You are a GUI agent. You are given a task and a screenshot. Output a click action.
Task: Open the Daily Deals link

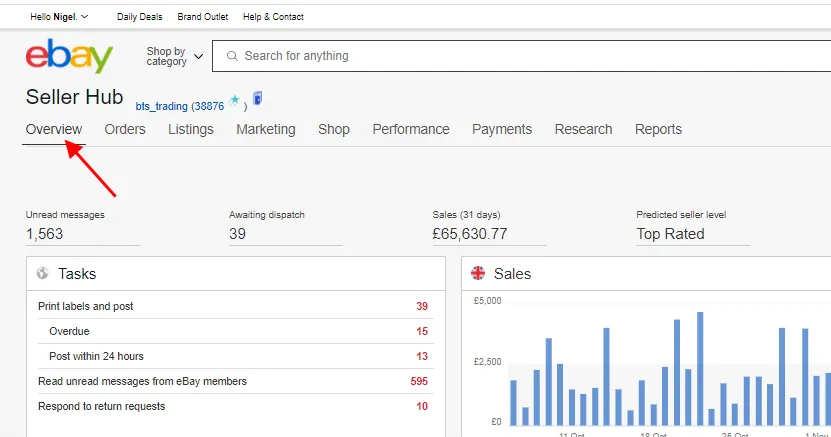coord(139,17)
